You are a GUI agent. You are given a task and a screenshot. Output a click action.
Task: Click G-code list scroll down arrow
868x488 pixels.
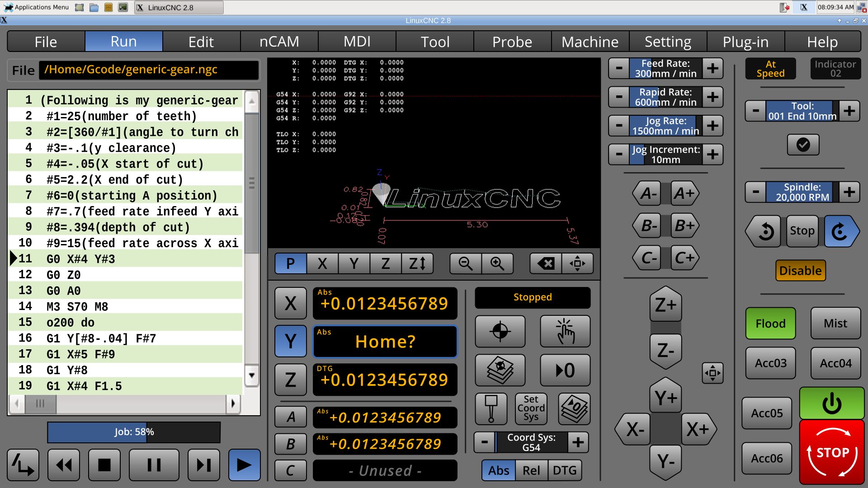coord(252,376)
